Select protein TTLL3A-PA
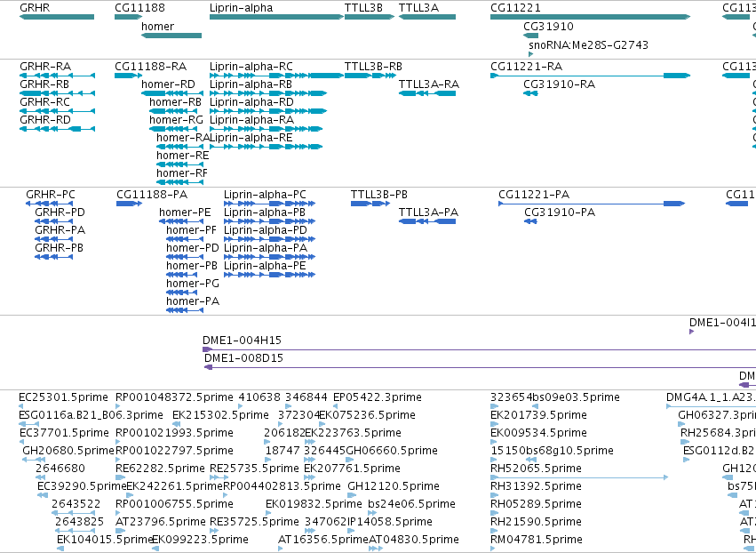 point(428,212)
